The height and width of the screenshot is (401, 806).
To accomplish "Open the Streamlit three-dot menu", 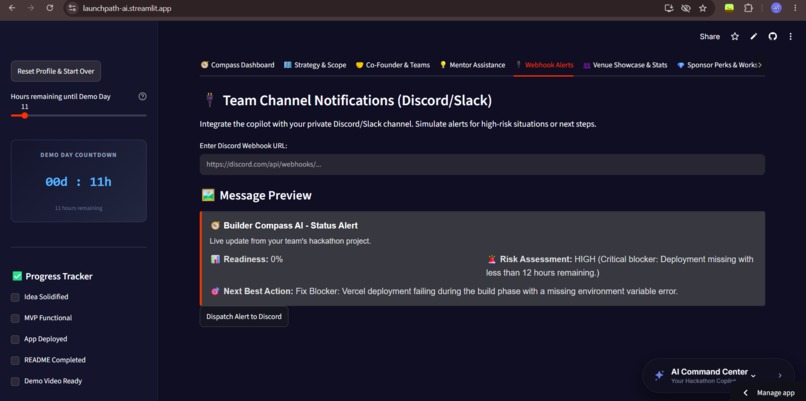I will click(791, 37).
